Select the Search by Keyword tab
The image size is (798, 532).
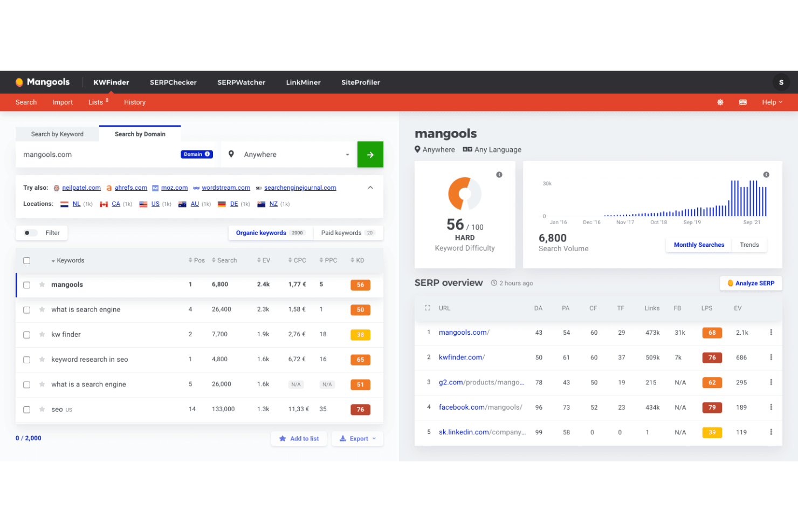click(57, 134)
